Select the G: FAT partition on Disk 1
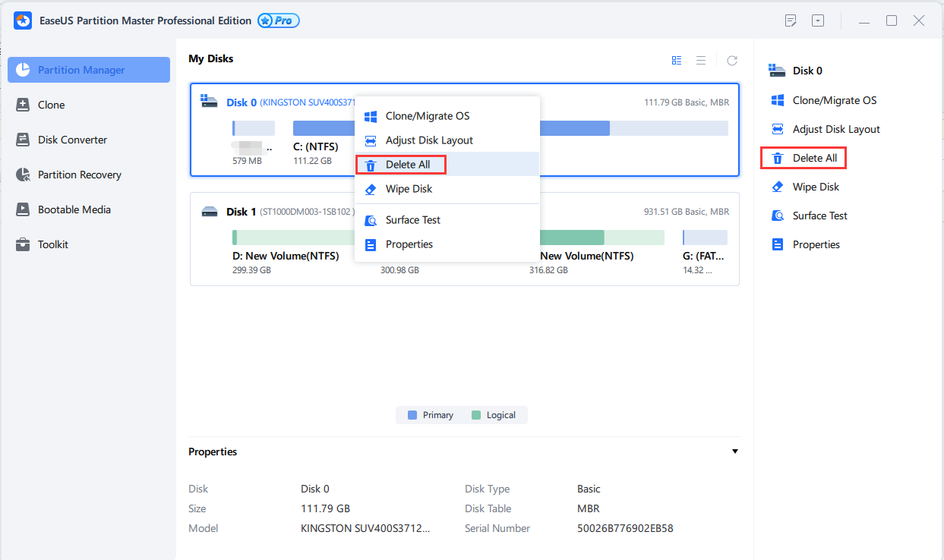944x560 pixels. click(705, 238)
